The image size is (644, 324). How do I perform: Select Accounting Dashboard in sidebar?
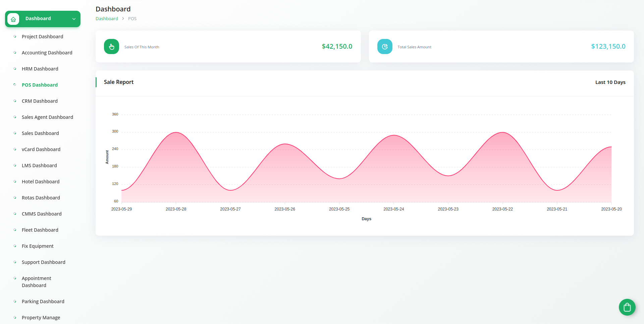pyautogui.click(x=47, y=53)
